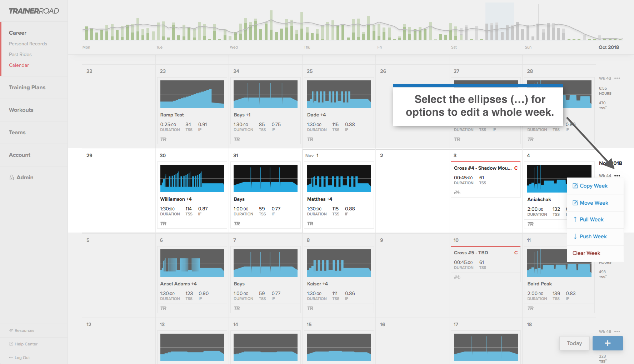Open the Workouts section
This screenshot has width=634, height=364.
[21, 110]
